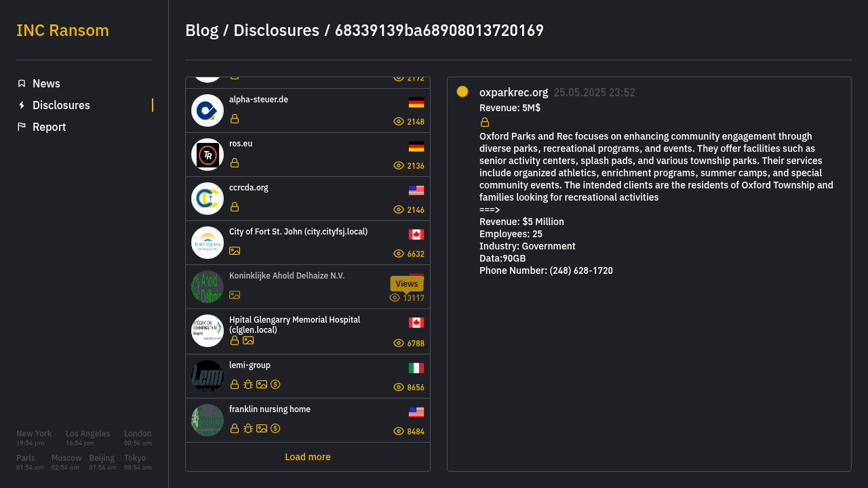Open the alpha-steuer.de disclosure entry

[308, 110]
